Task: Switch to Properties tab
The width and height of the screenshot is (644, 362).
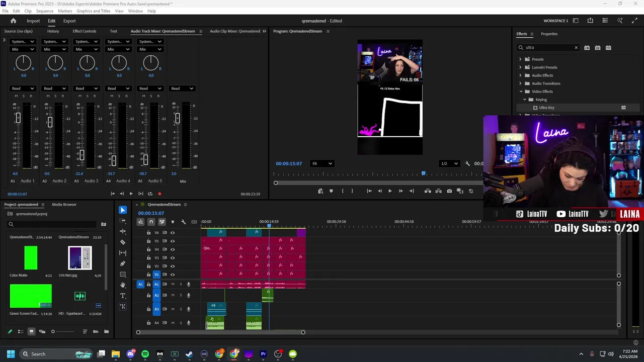Action: point(549,34)
